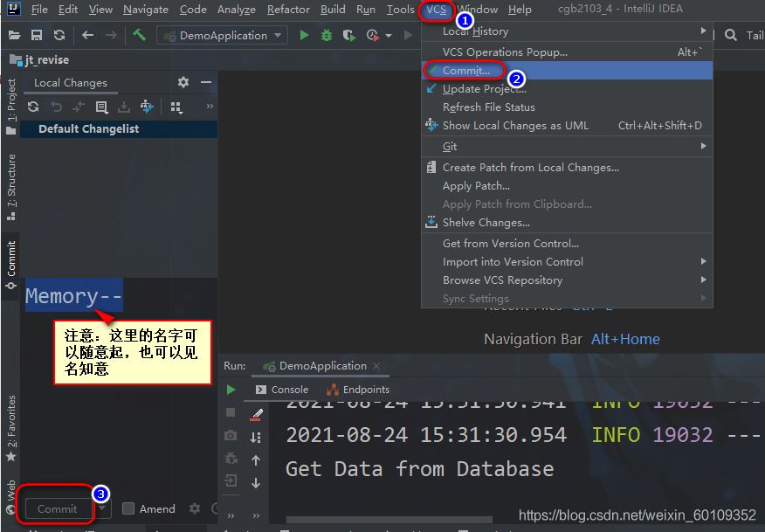Expand the profiler dropdown arrow

point(389,36)
